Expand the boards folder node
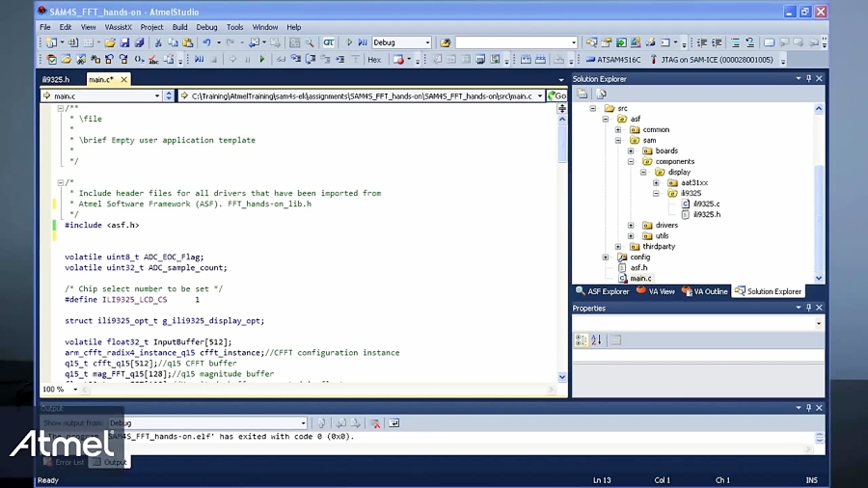Viewport: 868px width, 488px height. 631,150
